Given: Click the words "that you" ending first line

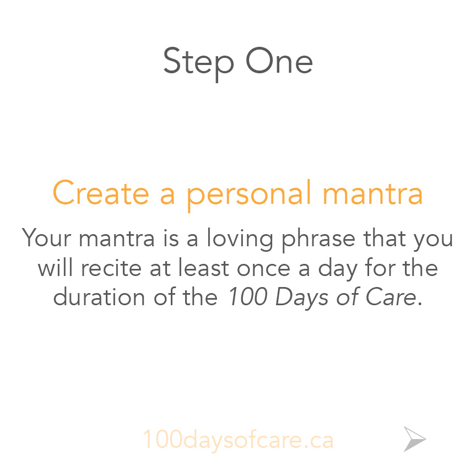Looking at the screenshot, I should click(x=408, y=239).
